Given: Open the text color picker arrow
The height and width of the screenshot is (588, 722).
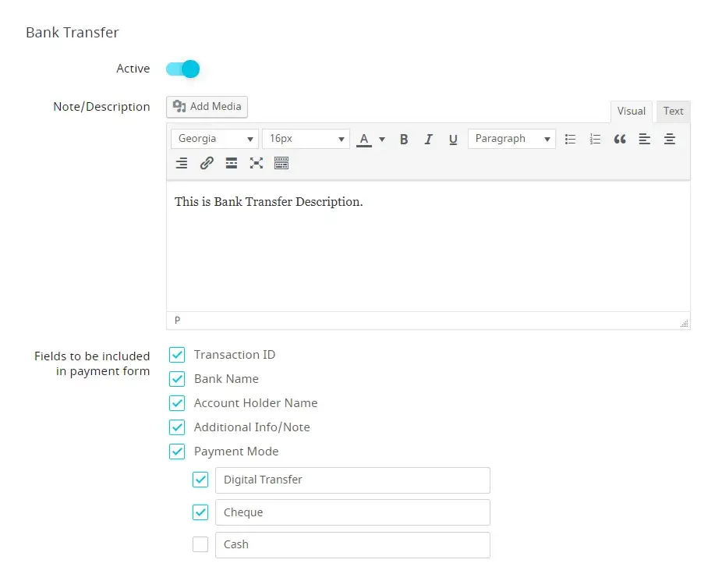Looking at the screenshot, I should tap(382, 140).
